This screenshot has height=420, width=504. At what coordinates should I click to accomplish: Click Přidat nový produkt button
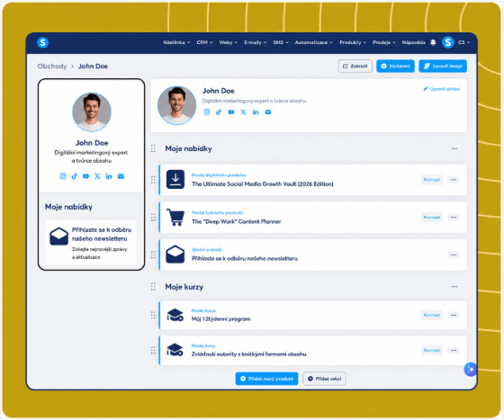(266, 379)
